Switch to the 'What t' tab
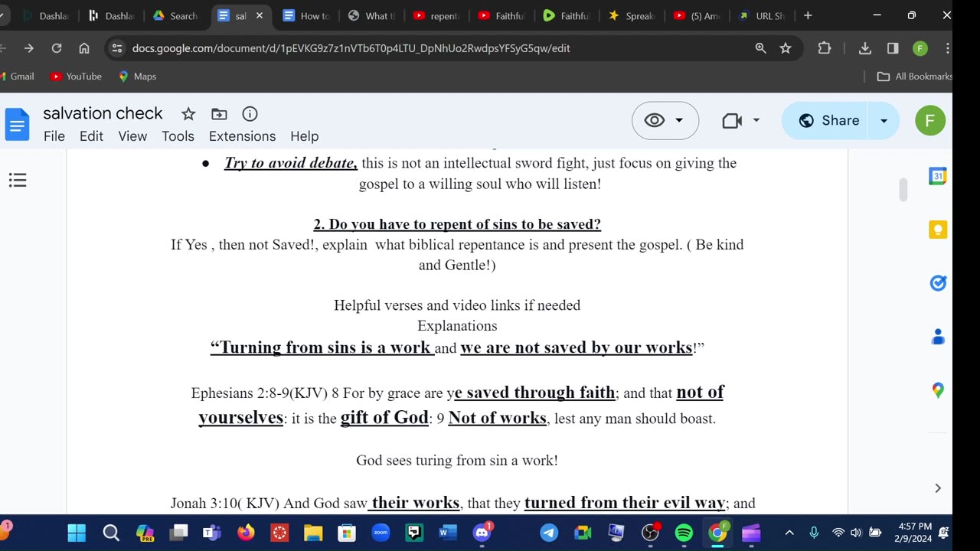This screenshot has width=980, height=551. click(372, 15)
